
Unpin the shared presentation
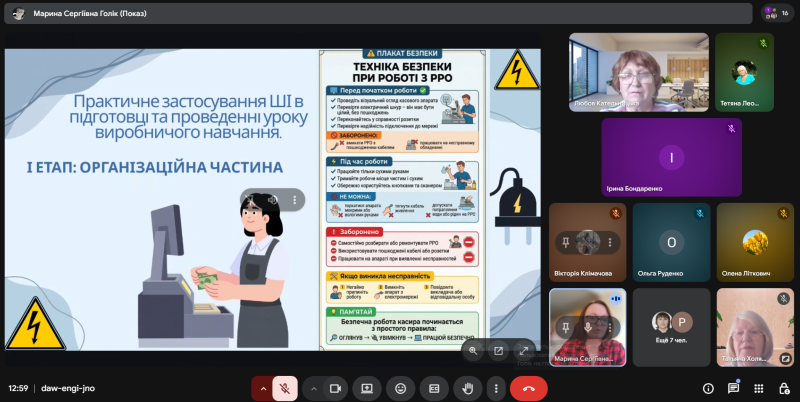[x=249, y=200]
